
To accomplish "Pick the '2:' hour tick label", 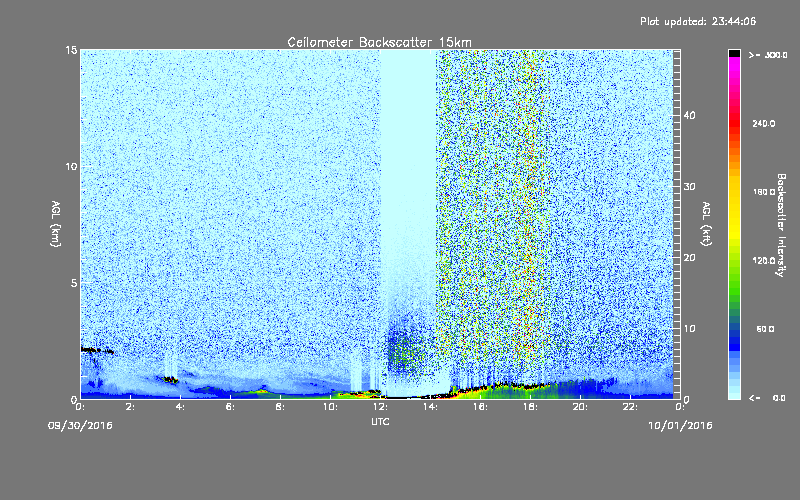I will tap(131, 407).
